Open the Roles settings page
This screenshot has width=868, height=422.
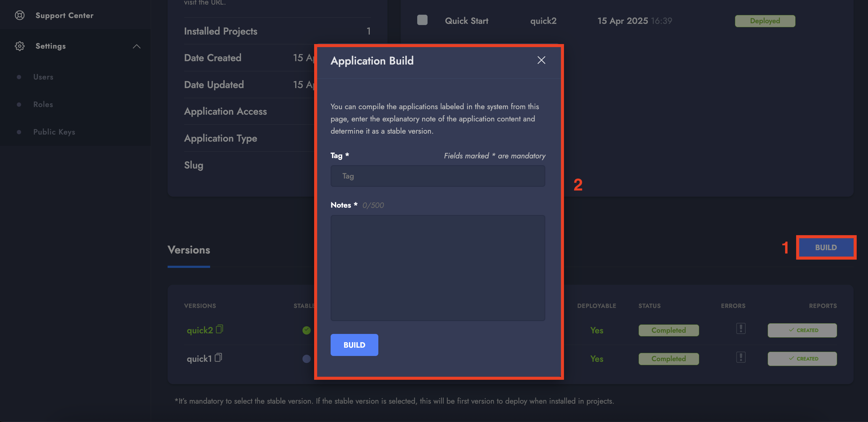(43, 104)
